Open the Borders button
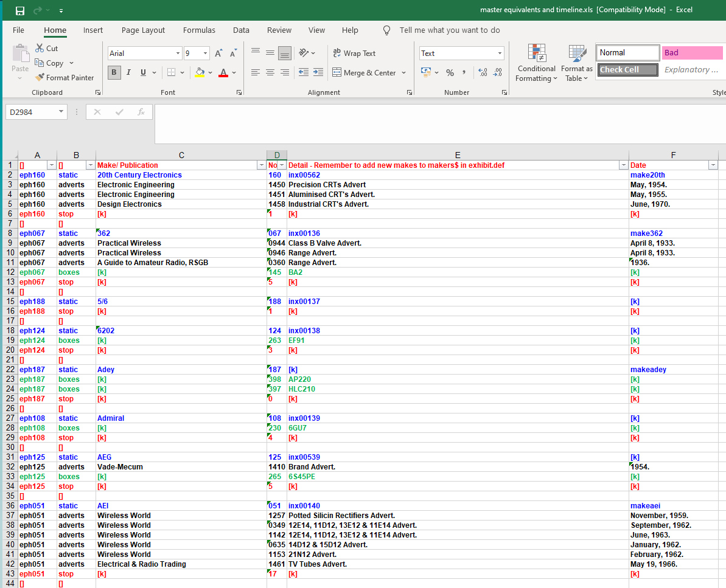 (172, 72)
